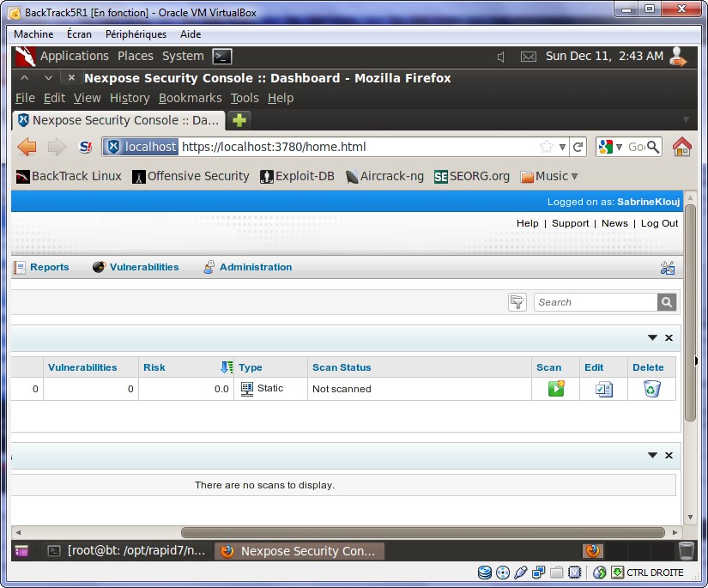Screen dimensions: 708x588
Task: Collapse the site listing panel arrow
Action: pos(652,338)
